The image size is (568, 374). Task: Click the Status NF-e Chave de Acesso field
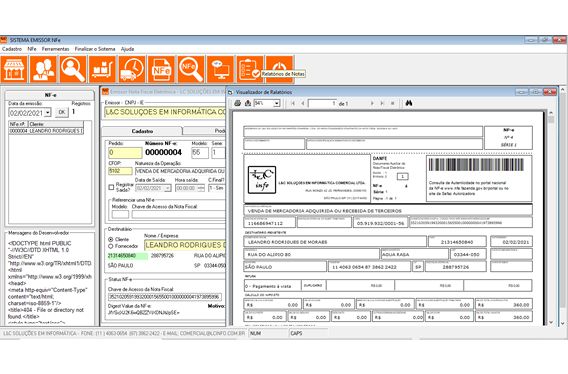click(165, 297)
